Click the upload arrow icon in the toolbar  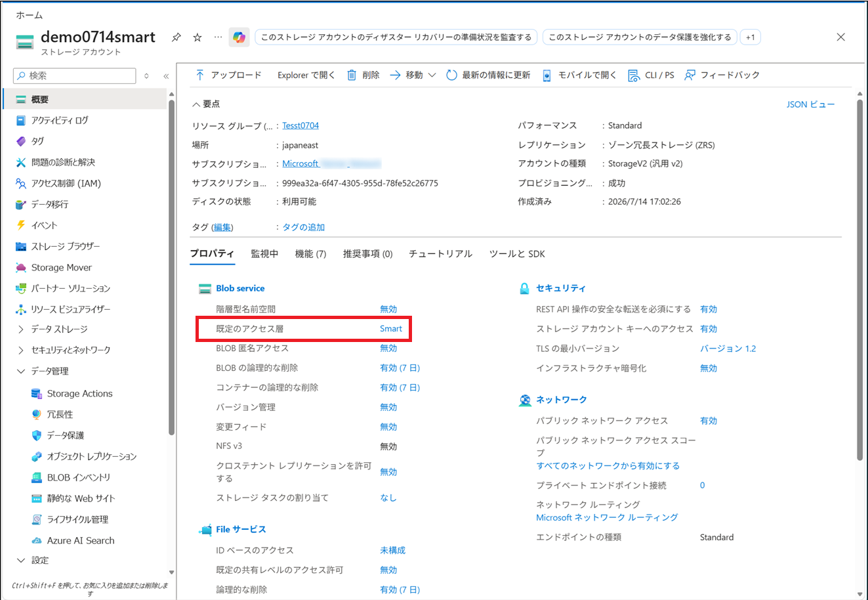[x=200, y=75]
